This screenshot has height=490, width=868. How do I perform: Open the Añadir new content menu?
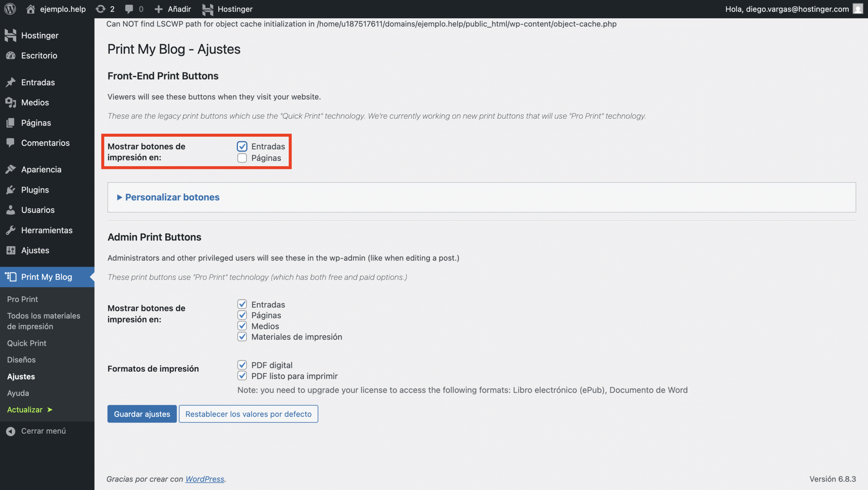[x=173, y=9]
